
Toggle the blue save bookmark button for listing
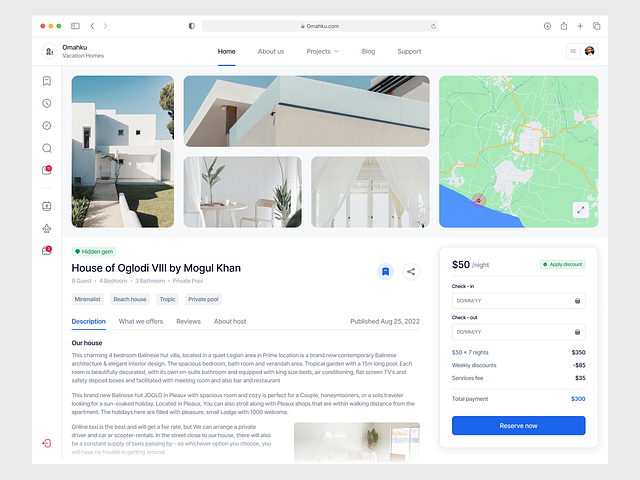(x=385, y=271)
